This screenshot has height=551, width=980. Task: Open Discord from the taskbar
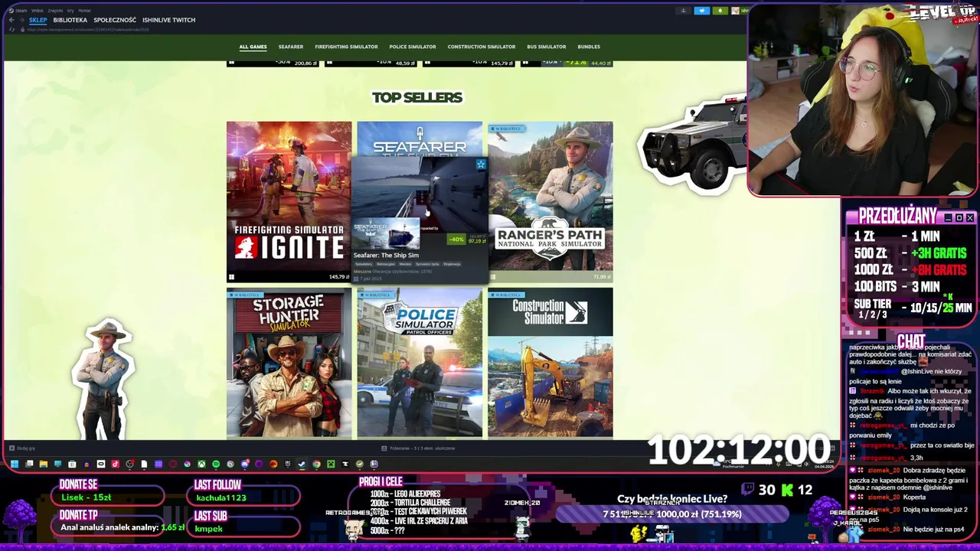[245, 464]
